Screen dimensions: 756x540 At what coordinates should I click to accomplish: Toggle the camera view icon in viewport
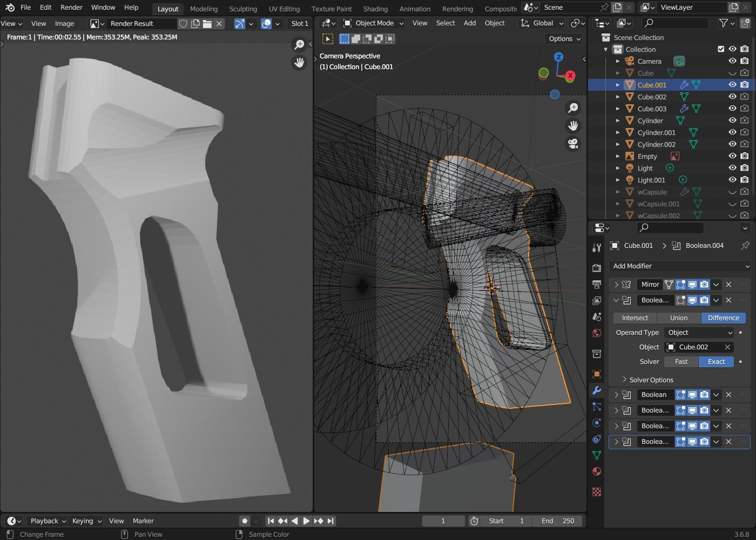tap(573, 144)
